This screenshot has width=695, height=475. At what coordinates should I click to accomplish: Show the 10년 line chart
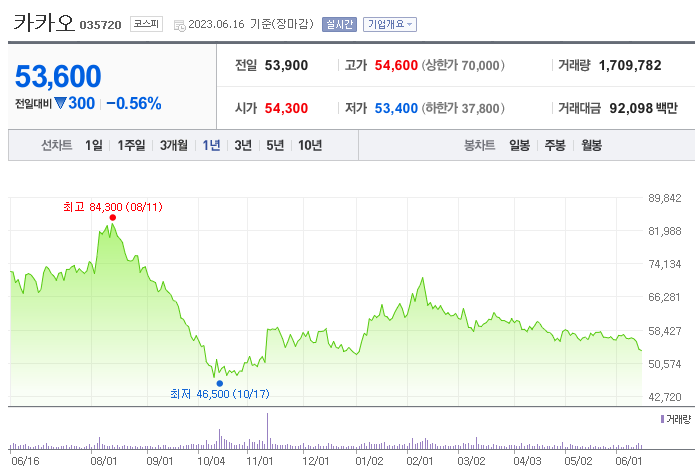pyautogui.click(x=310, y=145)
